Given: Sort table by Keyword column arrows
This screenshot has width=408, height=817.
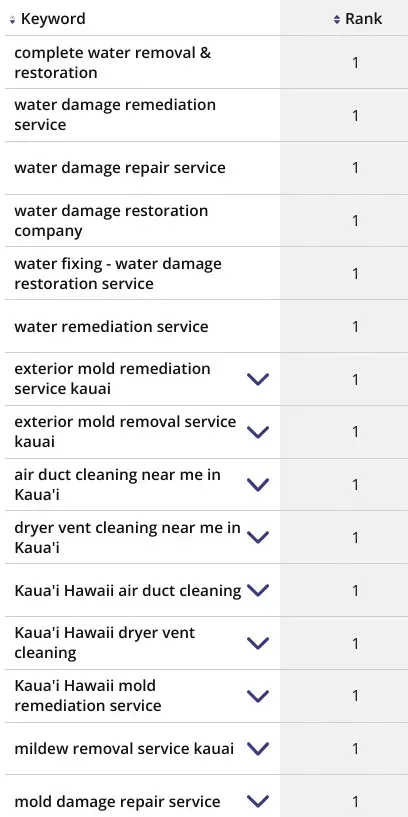Looking at the screenshot, I should (x=13, y=20).
